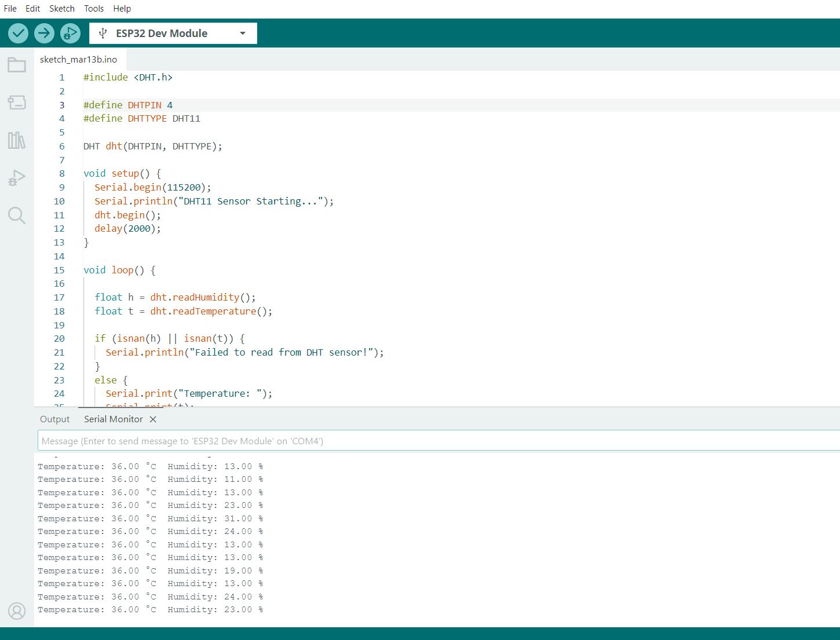Open the File menu

point(10,9)
